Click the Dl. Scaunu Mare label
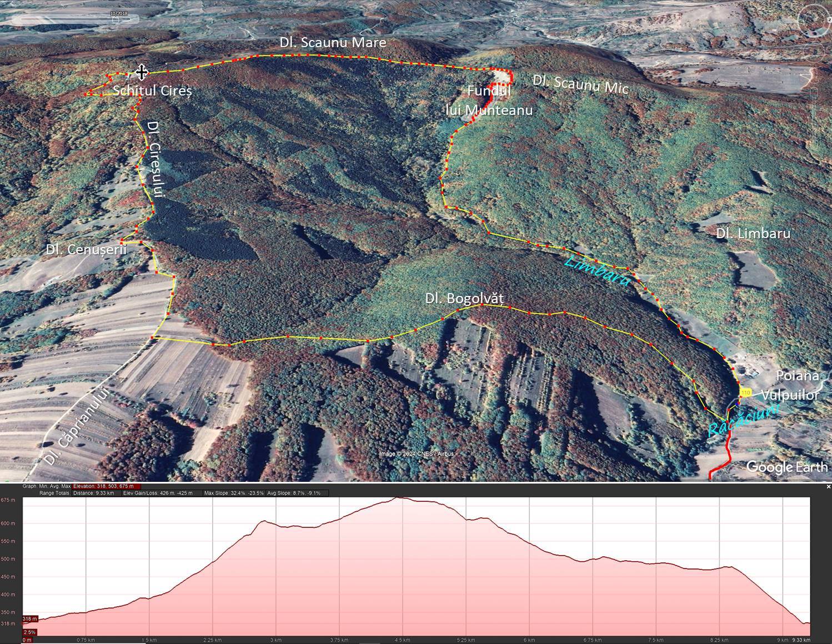The image size is (832, 644). [x=332, y=43]
